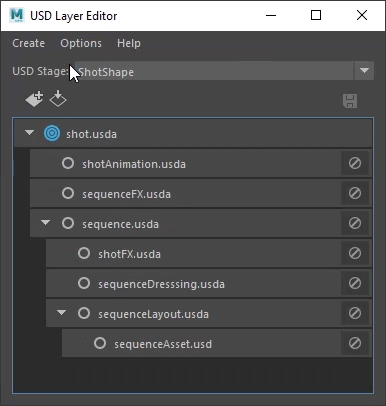
Task: Collapse the shot.usda root layer
Action: [x=30, y=133]
